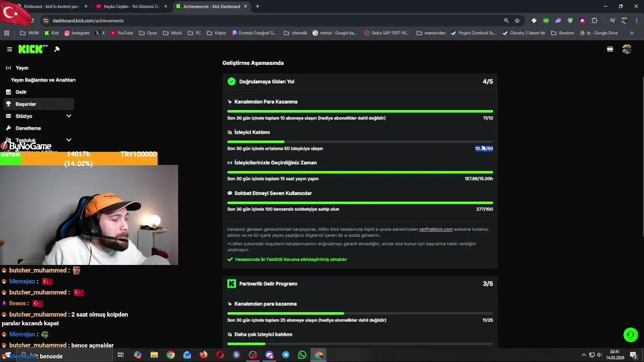Switch to the Hayko Cepkin YouTube tab
644x362 pixels.
[x=131, y=7]
